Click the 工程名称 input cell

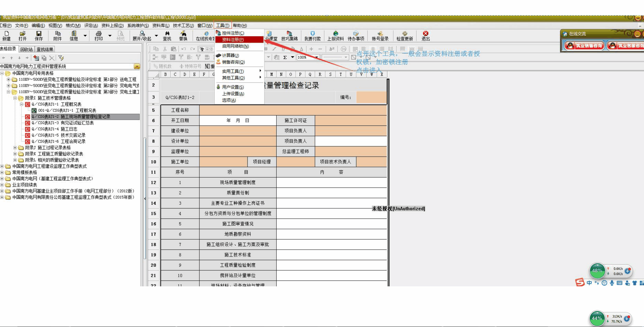293,110
